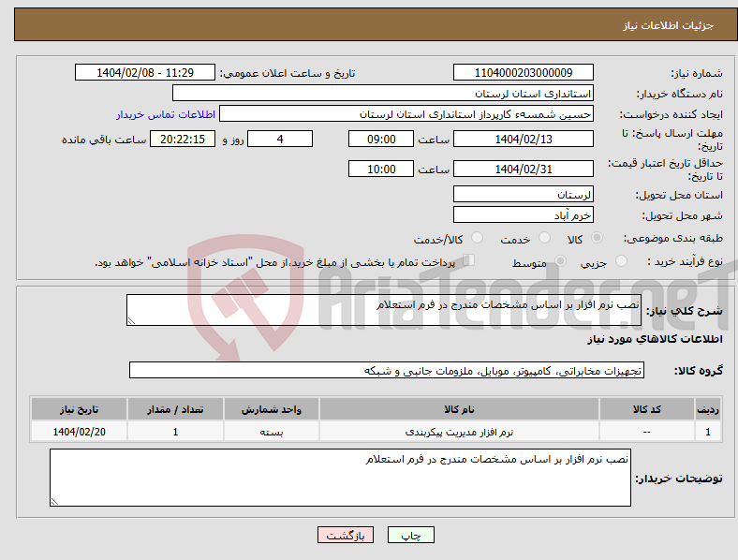738x560 pixels.
Task: Click the بازگشت (back) button
Action: pos(346,535)
